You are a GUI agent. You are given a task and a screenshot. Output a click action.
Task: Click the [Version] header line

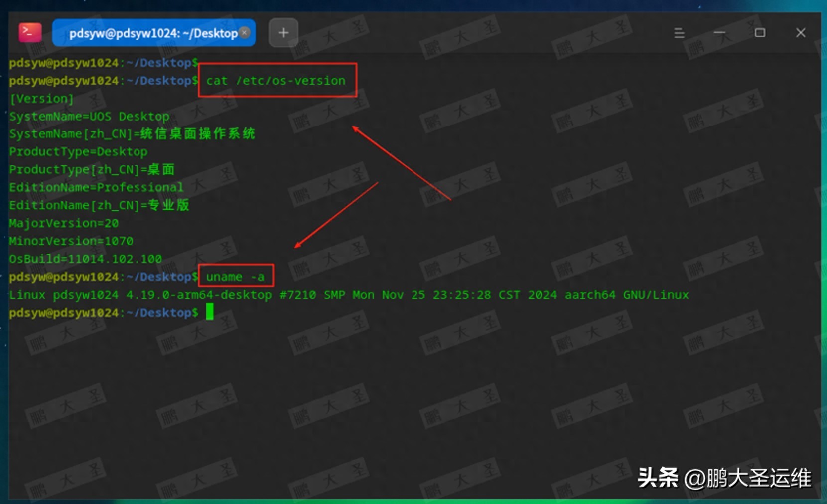41,98
